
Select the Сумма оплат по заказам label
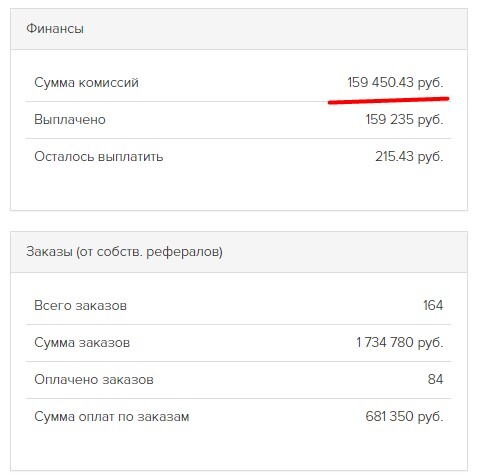coord(112,416)
